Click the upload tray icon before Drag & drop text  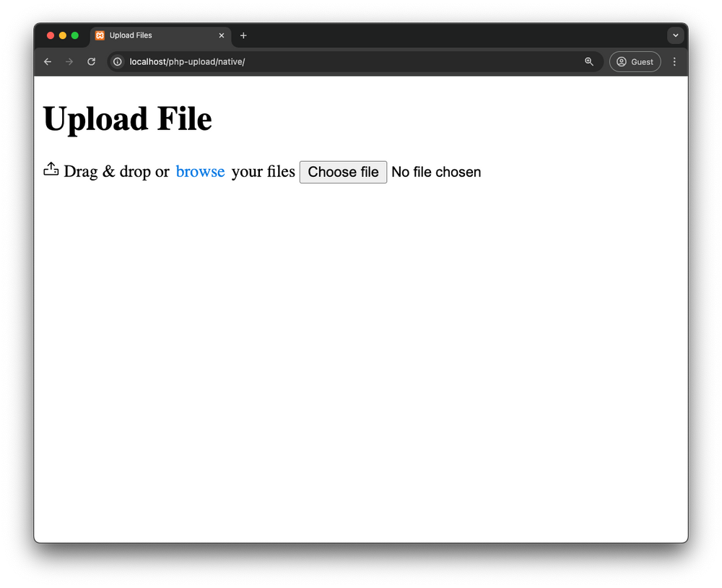coord(51,169)
